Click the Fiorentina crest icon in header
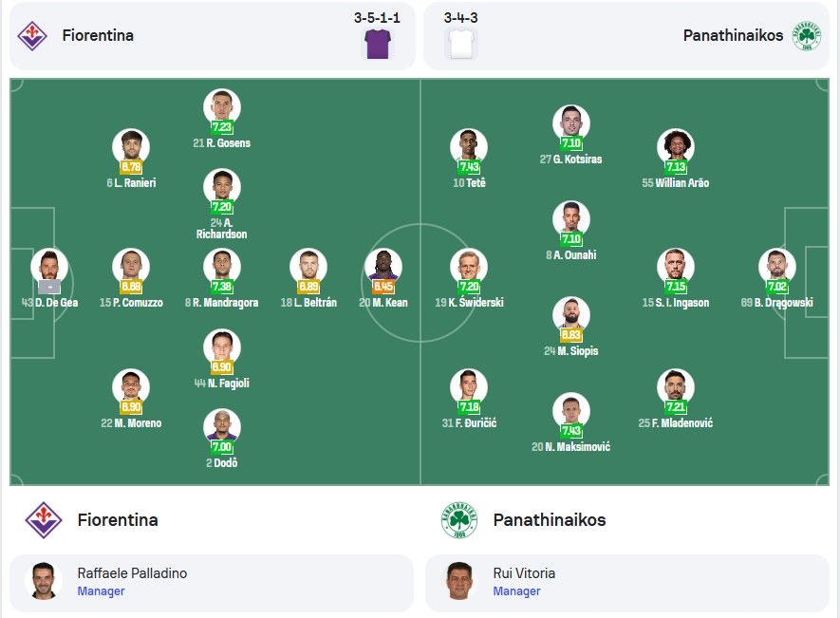The height and width of the screenshot is (618, 840). pos(32,36)
